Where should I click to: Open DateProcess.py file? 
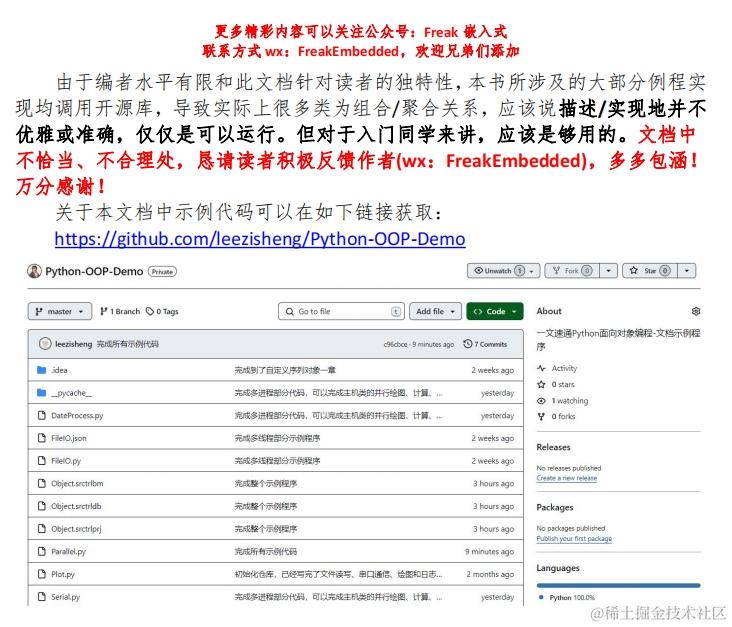pos(77,416)
